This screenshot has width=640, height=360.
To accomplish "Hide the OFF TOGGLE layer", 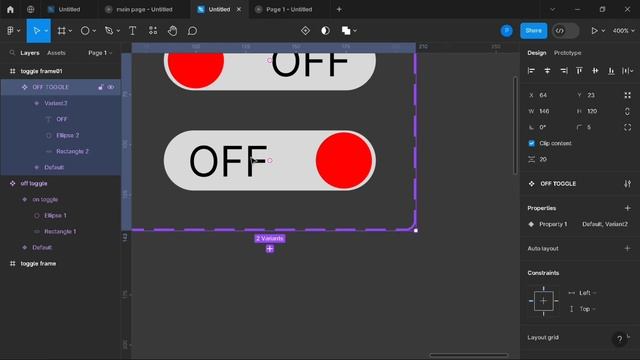I will (x=111, y=87).
